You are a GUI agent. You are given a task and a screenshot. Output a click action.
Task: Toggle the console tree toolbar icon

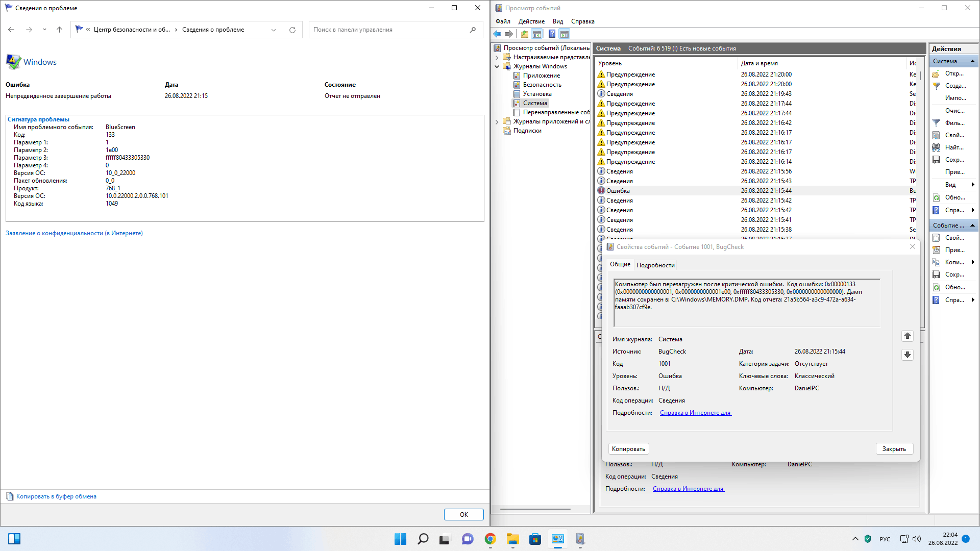537,34
